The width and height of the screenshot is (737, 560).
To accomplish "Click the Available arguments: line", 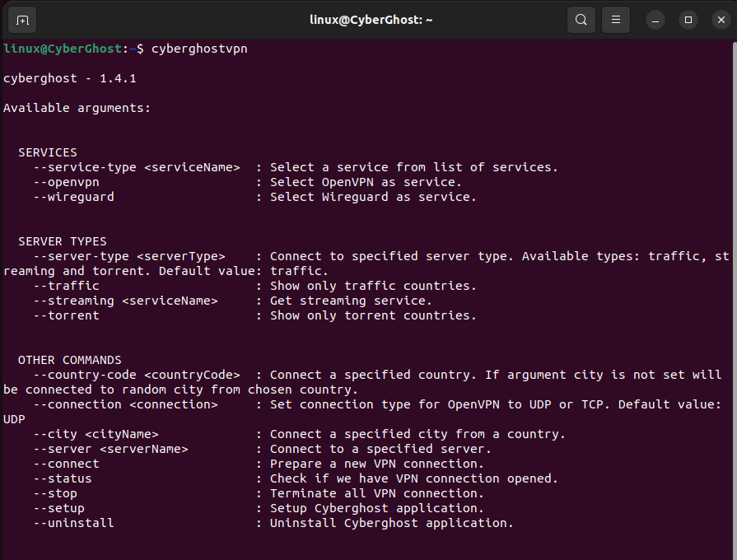I will point(77,108).
